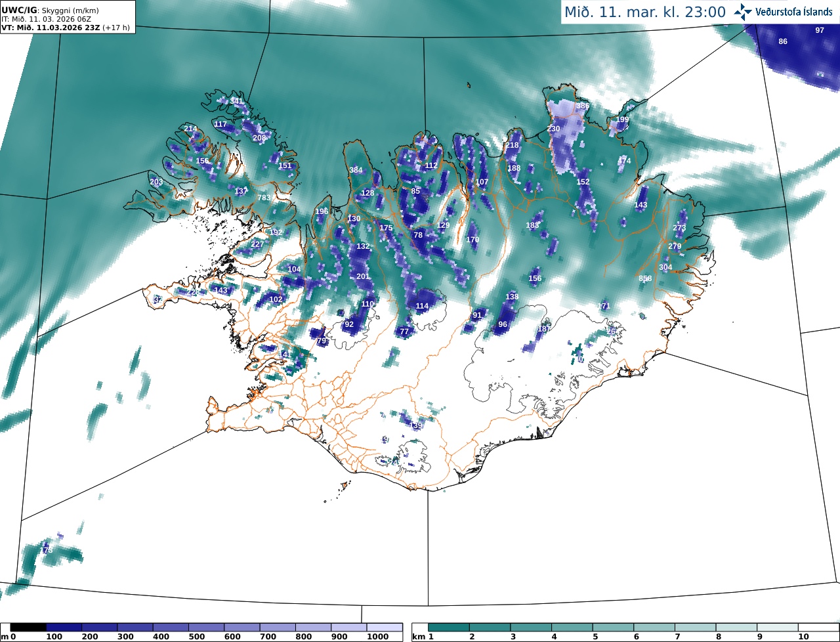
Task: Click the Veðurstofa Íslands name text
Action: click(795, 12)
